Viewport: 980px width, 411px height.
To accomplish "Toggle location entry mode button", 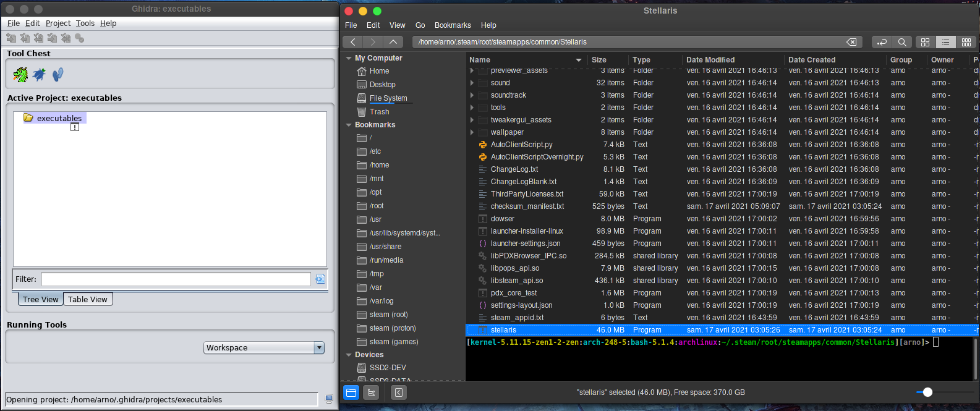I will 882,42.
